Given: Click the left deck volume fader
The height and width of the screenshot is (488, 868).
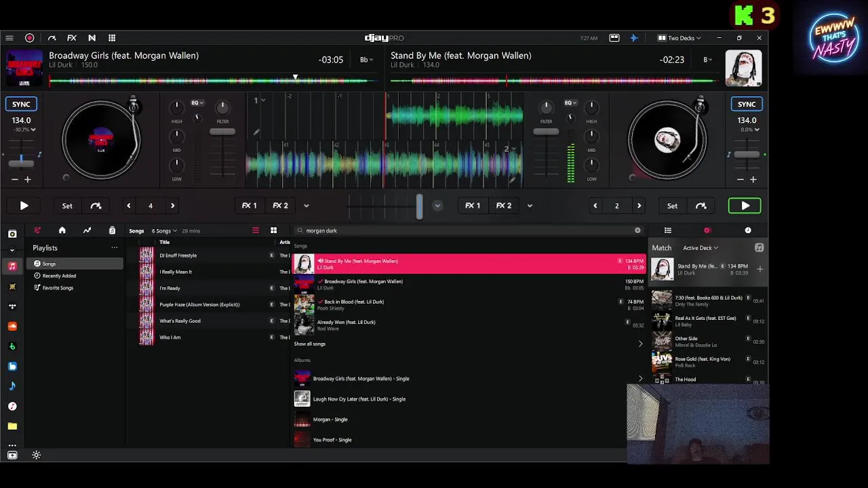Looking at the screenshot, I should [222, 131].
